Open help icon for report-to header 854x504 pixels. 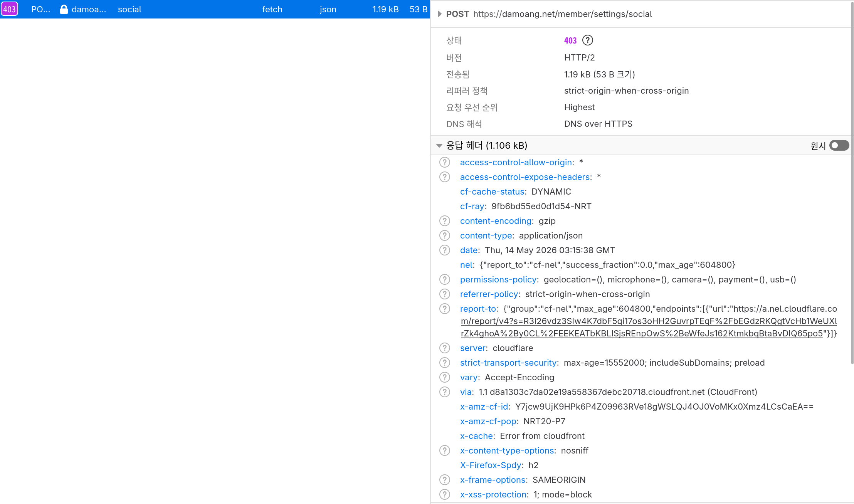point(445,309)
